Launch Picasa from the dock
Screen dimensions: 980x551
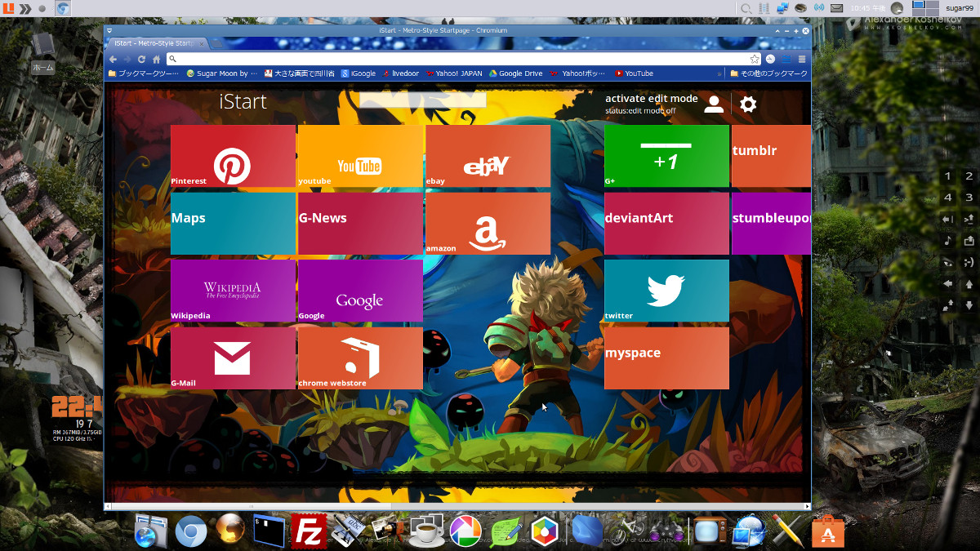465,531
